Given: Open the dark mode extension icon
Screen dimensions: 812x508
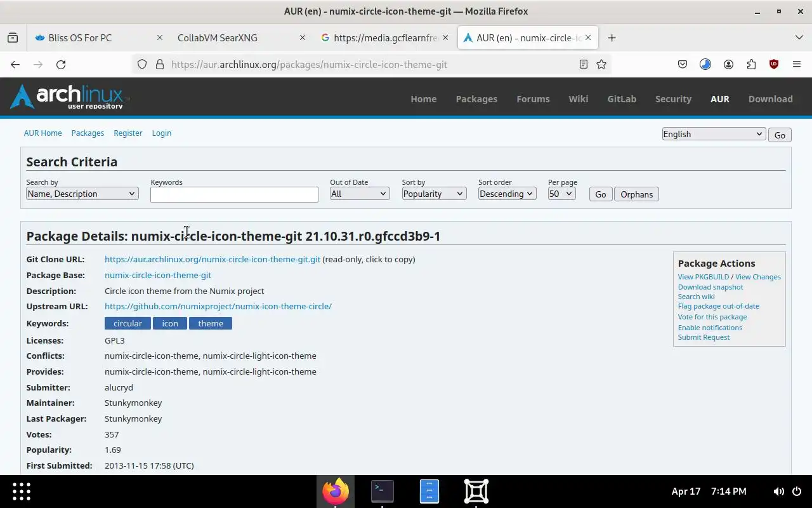Looking at the screenshot, I should (705, 64).
